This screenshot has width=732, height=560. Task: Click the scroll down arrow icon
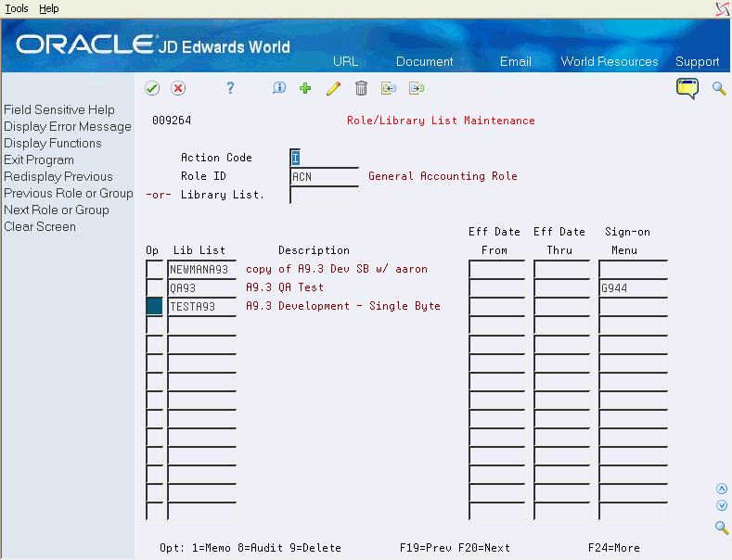(x=722, y=505)
